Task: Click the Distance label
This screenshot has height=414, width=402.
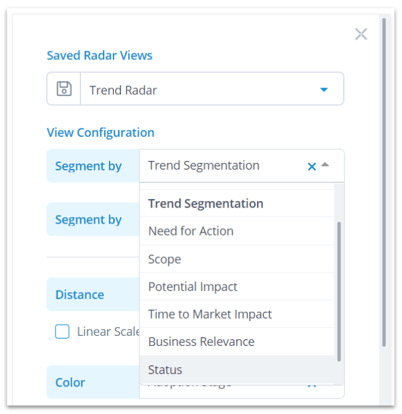Action: 80,295
